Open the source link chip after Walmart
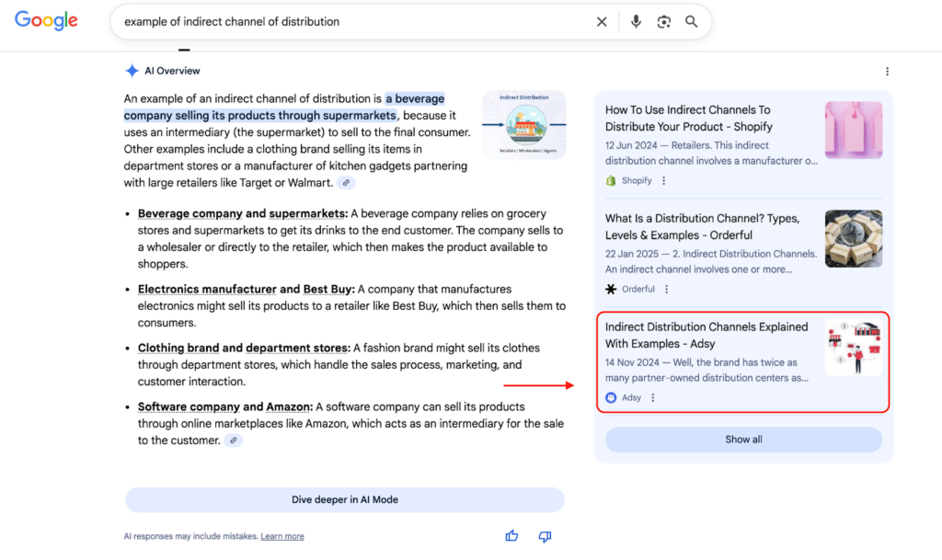Image resolution: width=942 pixels, height=560 pixels. [x=346, y=183]
